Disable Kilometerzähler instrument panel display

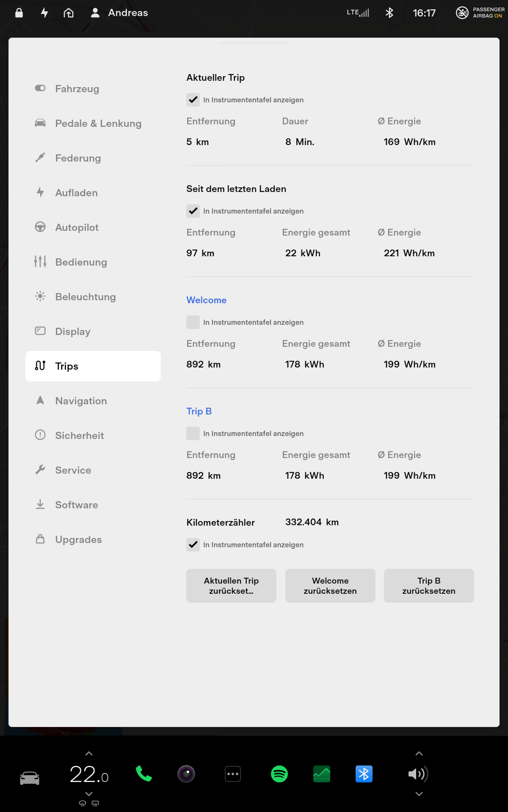[193, 545]
